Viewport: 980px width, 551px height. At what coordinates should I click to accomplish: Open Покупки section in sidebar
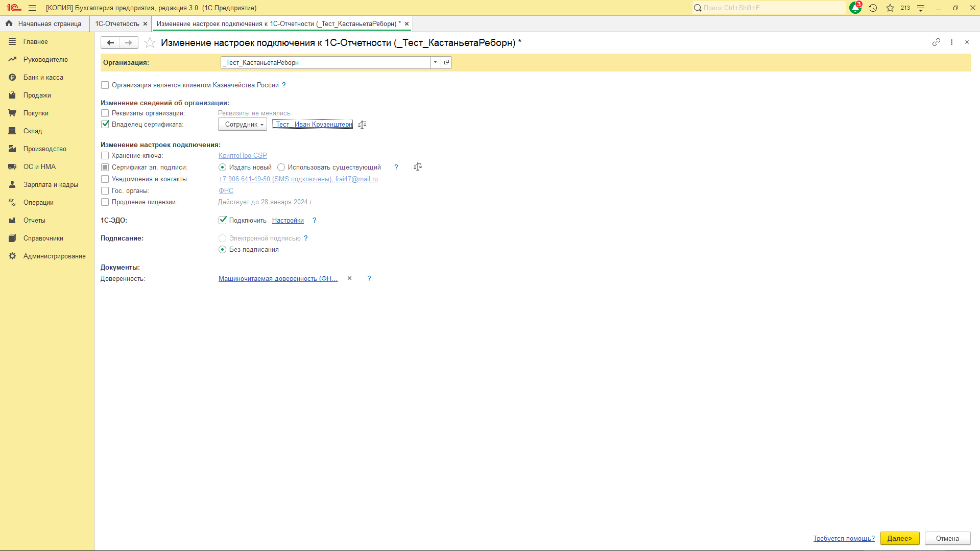click(47, 113)
